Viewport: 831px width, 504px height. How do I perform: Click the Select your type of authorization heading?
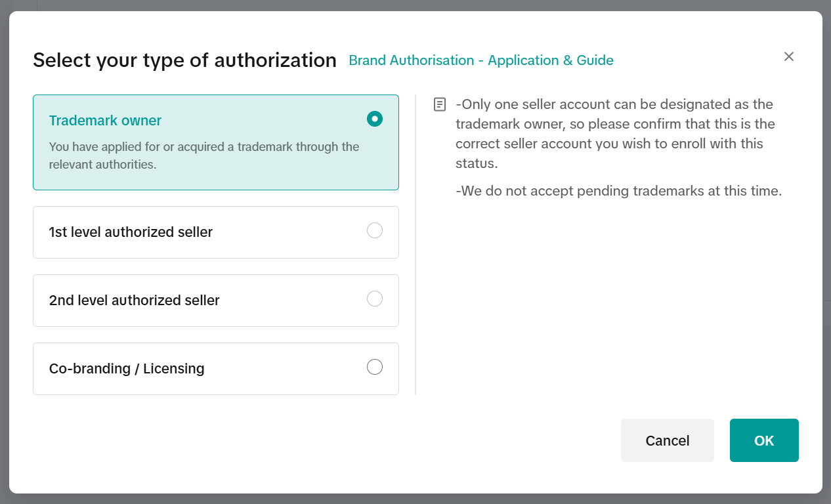coord(184,60)
